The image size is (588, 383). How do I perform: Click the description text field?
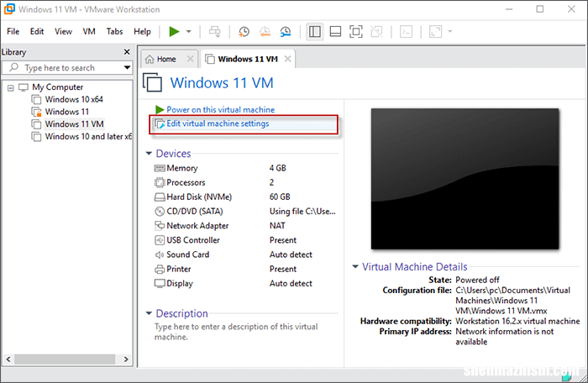(x=236, y=332)
